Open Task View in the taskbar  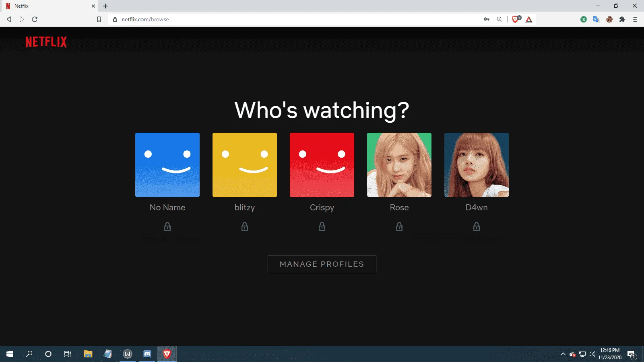tap(68, 354)
